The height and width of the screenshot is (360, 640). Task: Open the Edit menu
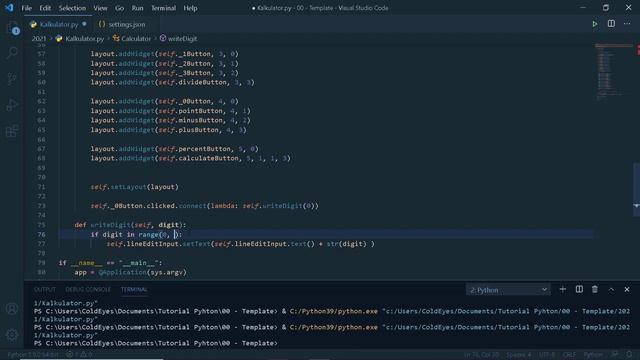coord(45,8)
